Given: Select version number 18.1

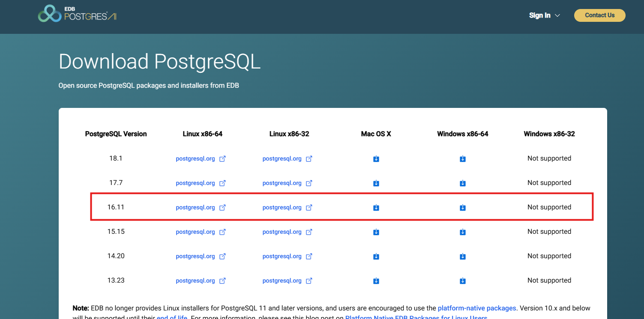Looking at the screenshot, I should (x=116, y=158).
